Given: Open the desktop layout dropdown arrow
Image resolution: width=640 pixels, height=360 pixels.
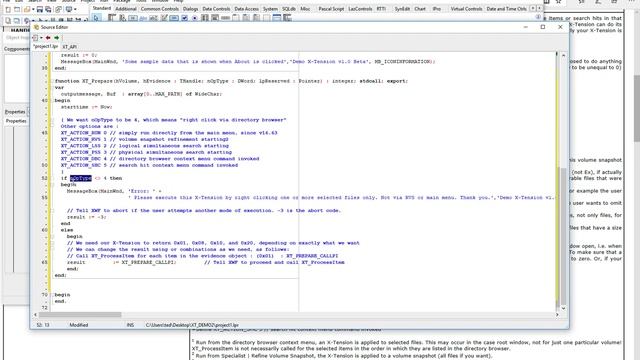Looking at the screenshot, I should (75, 9).
